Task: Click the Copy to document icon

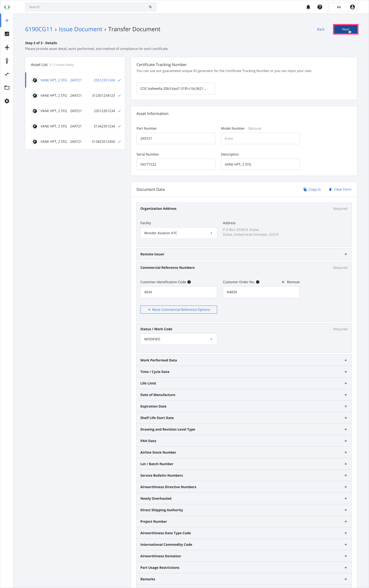Action: pos(305,189)
